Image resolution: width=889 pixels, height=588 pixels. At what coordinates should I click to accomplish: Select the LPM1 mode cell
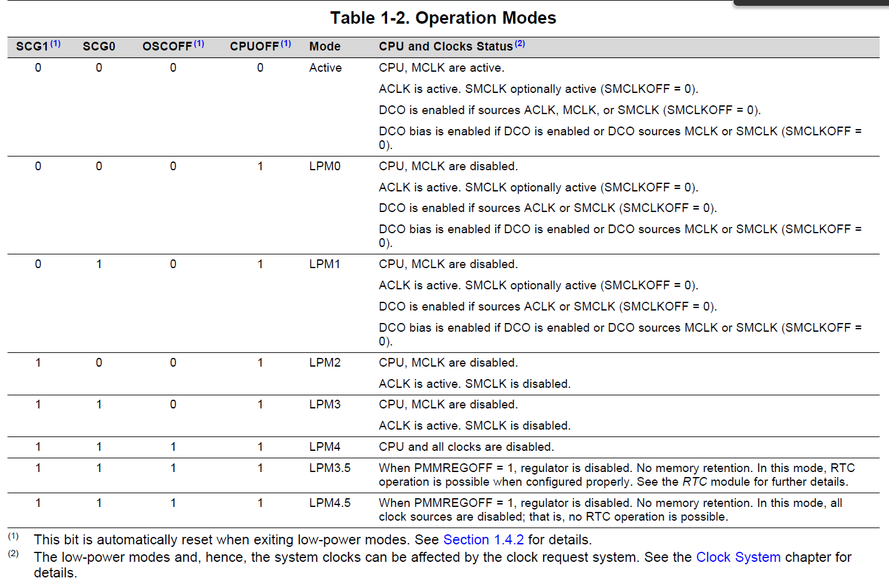(x=325, y=264)
